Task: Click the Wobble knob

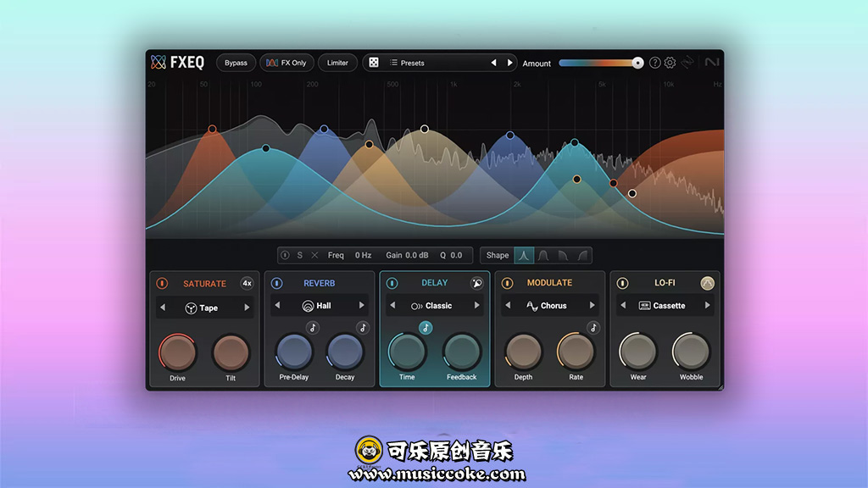Action: 691,352
